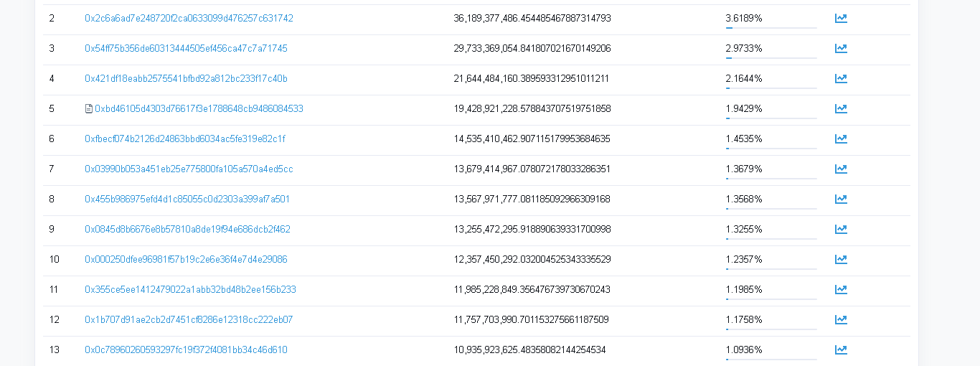Select quantity 12,357,450,292.032004525343335529 cell
980x366 pixels.
[532, 260]
